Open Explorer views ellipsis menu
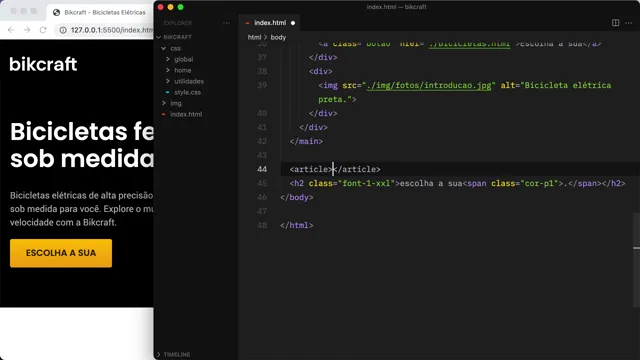This screenshot has width=640, height=360. pyautogui.click(x=227, y=23)
